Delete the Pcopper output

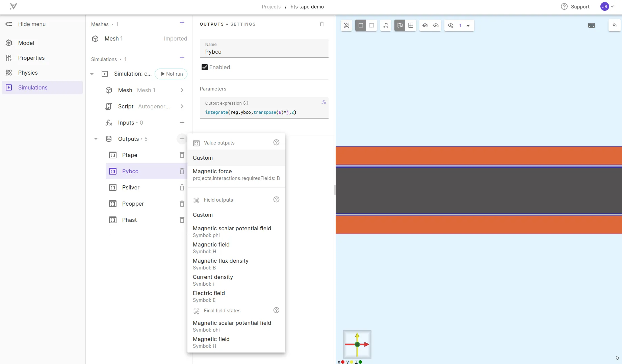tap(182, 204)
